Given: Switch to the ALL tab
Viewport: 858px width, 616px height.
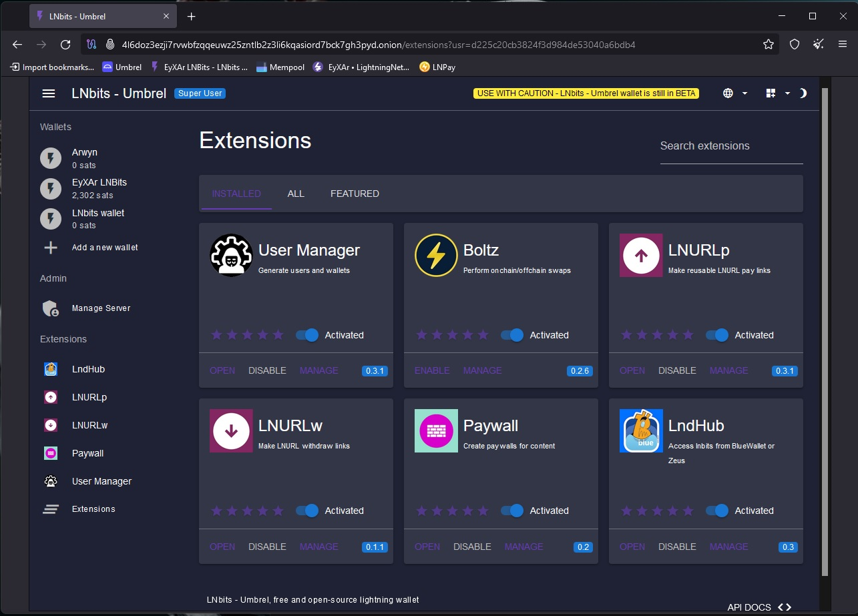Looking at the screenshot, I should [x=296, y=194].
